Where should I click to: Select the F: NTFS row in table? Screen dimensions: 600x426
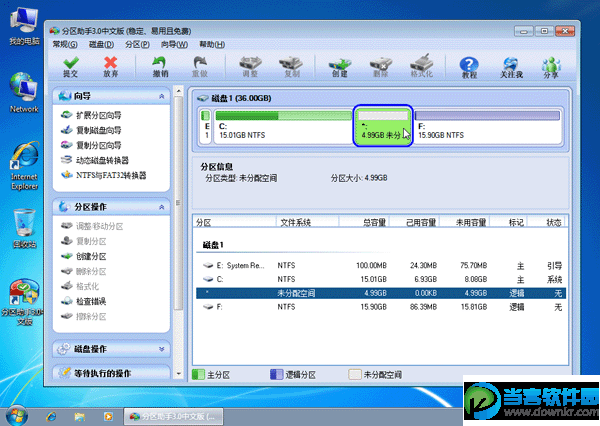[381, 307]
